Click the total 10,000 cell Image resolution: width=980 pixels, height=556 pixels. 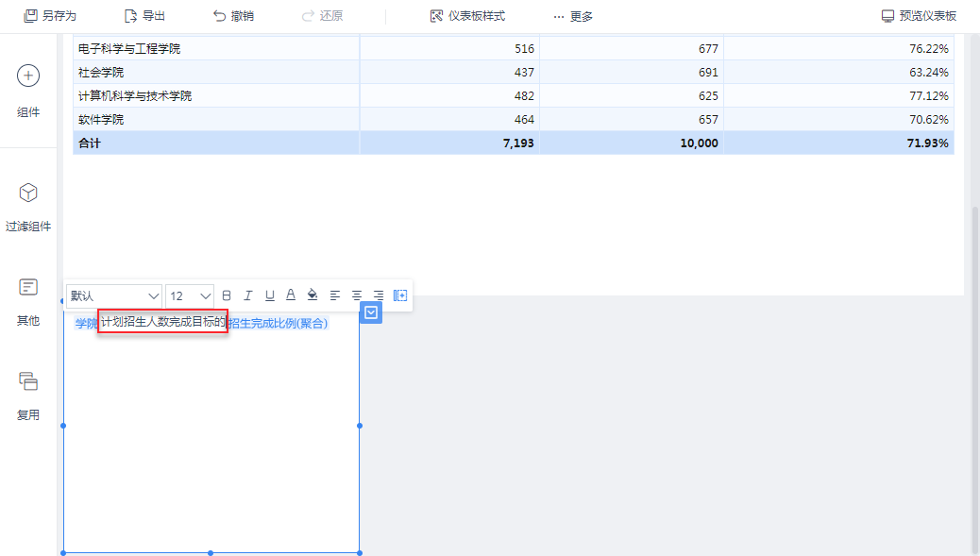pos(632,143)
